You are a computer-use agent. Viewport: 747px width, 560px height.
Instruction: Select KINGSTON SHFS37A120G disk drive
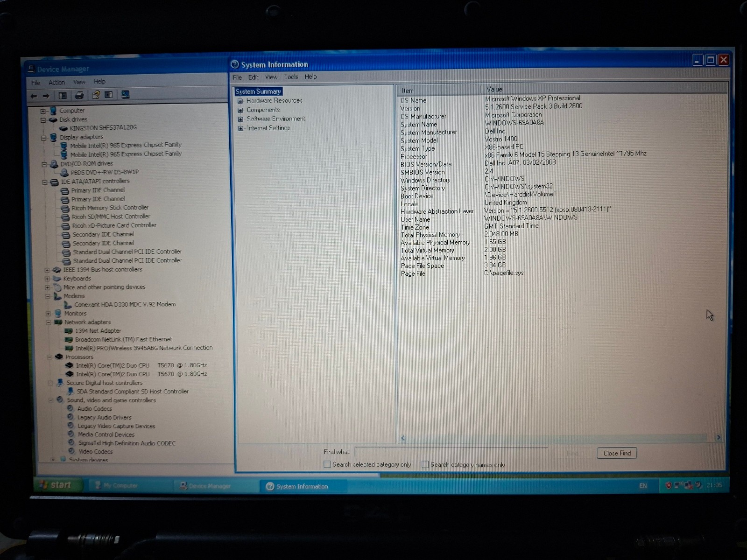pos(103,127)
